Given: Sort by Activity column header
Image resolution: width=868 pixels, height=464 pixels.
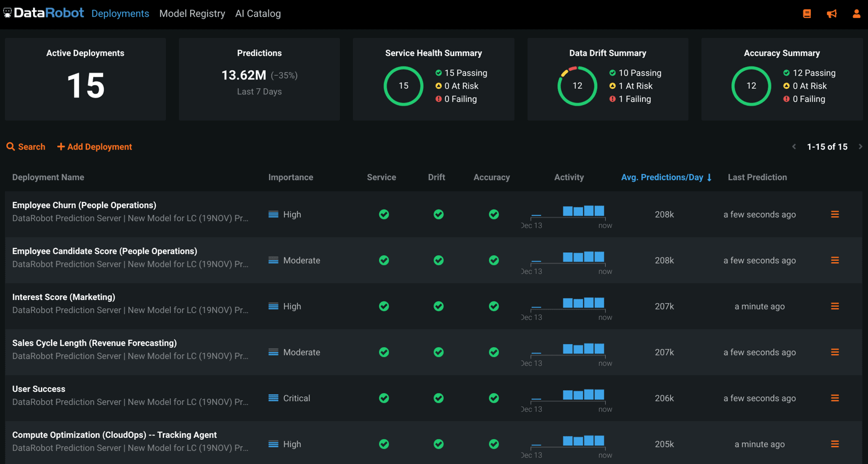Looking at the screenshot, I should tap(569, 177).
